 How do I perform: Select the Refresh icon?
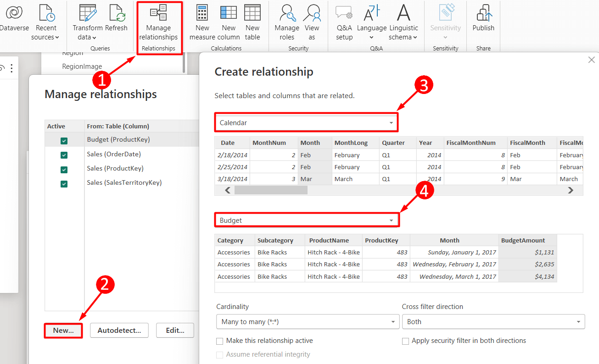tap(117, 21)
